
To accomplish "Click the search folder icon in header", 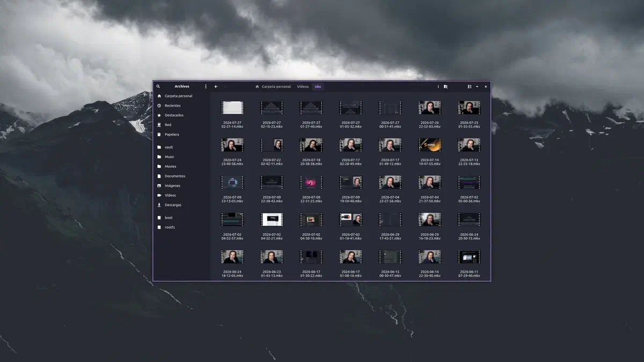I will pyautogui.click(x=445, y=86).
